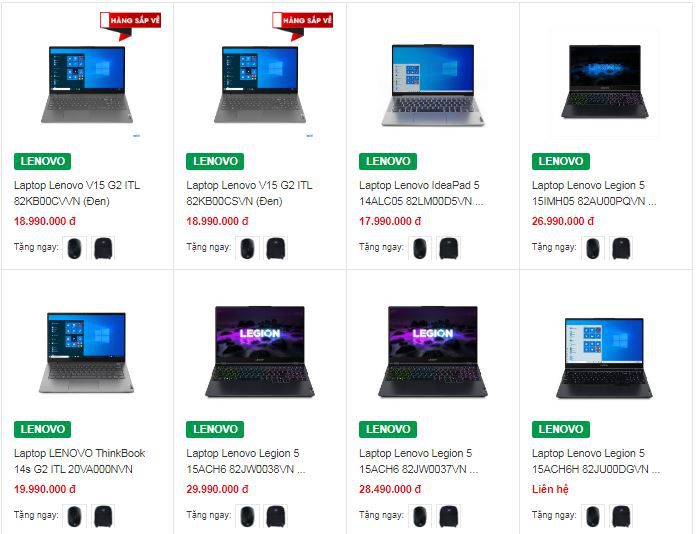The height and width of the screenshot is (534, 696).
Task: Click the Legion 5 15IMH05 black laptop image
Action: pyautogui.click(x=605, y=81)
